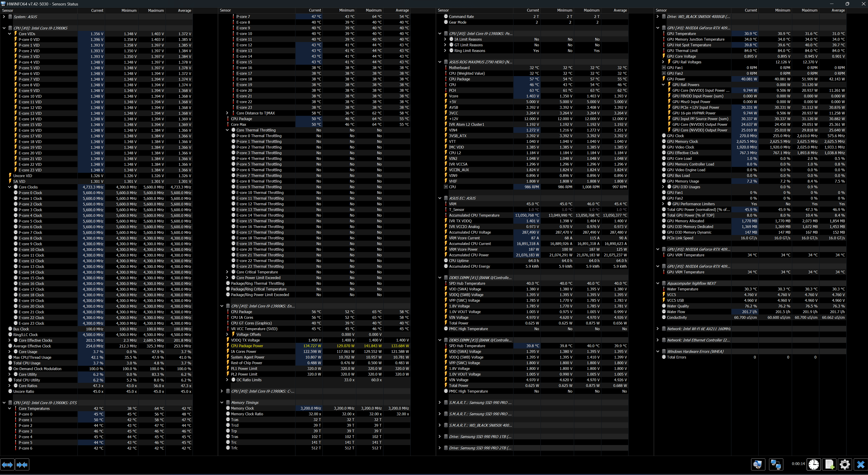Select the GPU Temperature row

[x=681, y=34]
